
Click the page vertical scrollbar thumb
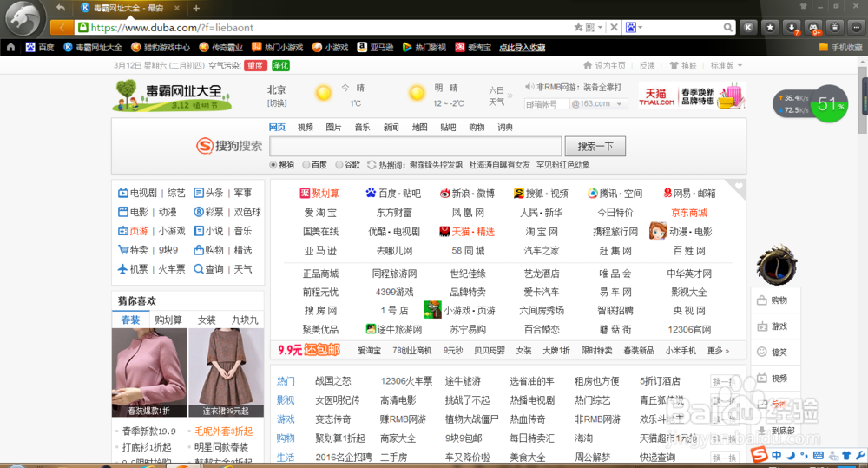coord(863,100)
